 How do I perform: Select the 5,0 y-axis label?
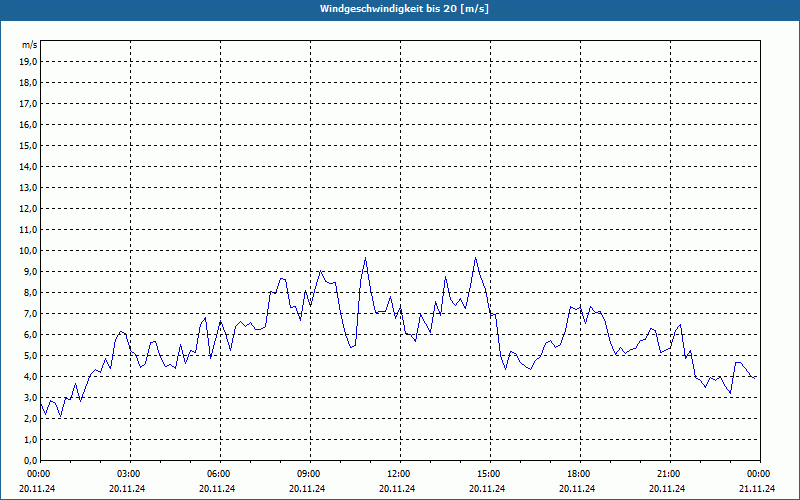point(31,356)
